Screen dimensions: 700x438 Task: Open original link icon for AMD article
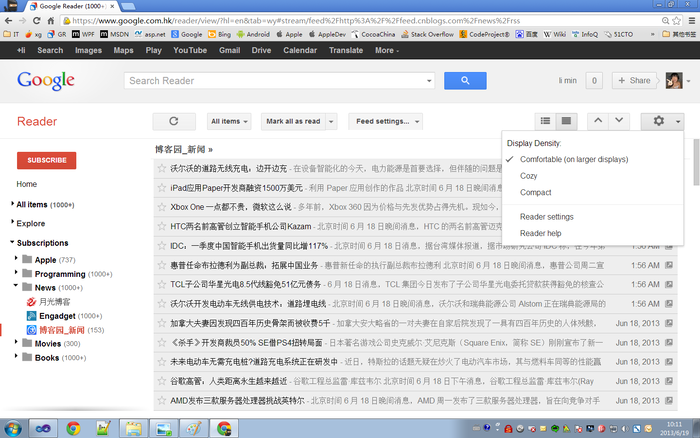point(669,400)
